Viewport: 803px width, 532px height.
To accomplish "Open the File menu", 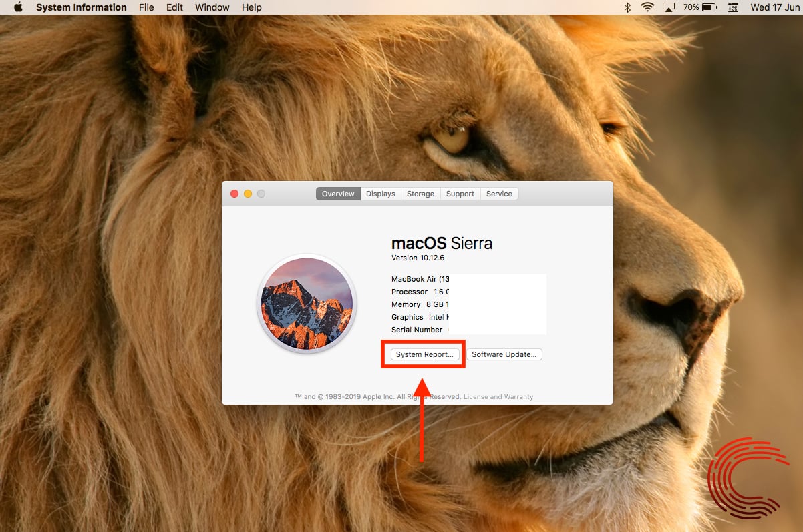I will tap(146, 7).
